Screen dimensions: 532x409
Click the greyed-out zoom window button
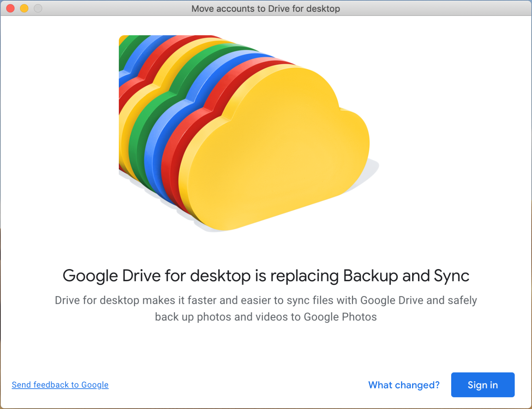38,8
